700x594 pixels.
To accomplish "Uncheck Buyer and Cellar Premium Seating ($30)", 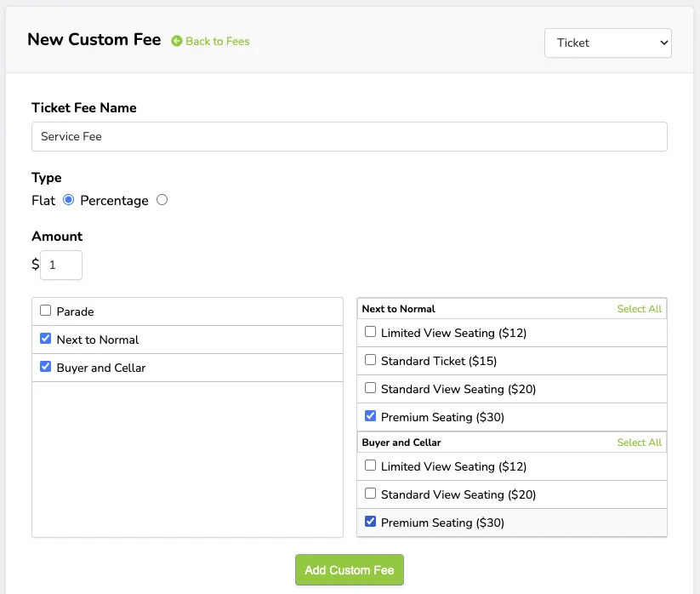I will [x=371, y=522].
